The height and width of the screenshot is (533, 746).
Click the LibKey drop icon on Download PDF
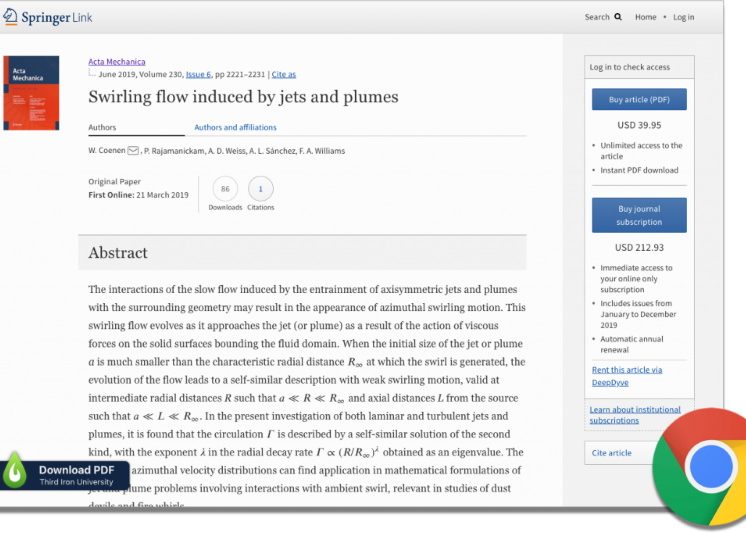(x=14, y=471)
